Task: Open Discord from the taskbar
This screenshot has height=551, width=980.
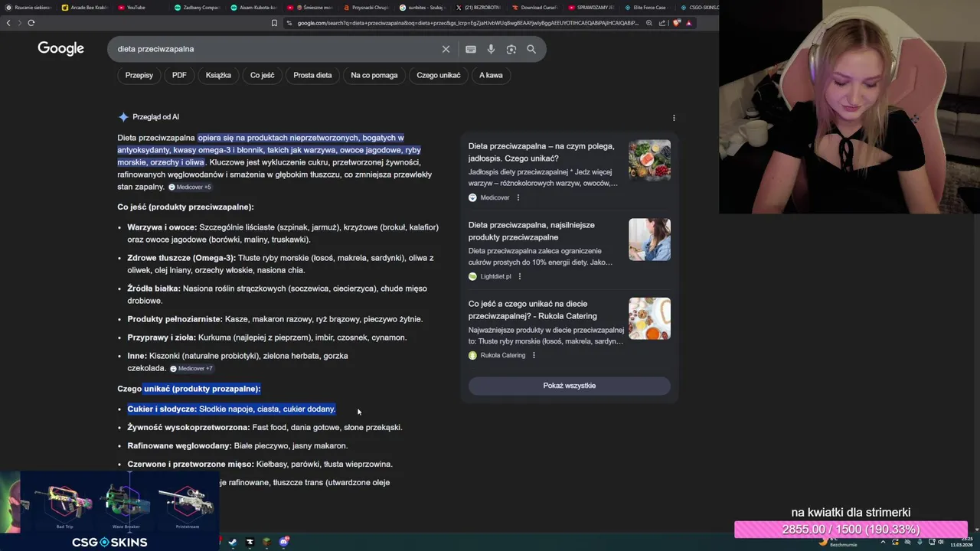Action: pos(284,542)
